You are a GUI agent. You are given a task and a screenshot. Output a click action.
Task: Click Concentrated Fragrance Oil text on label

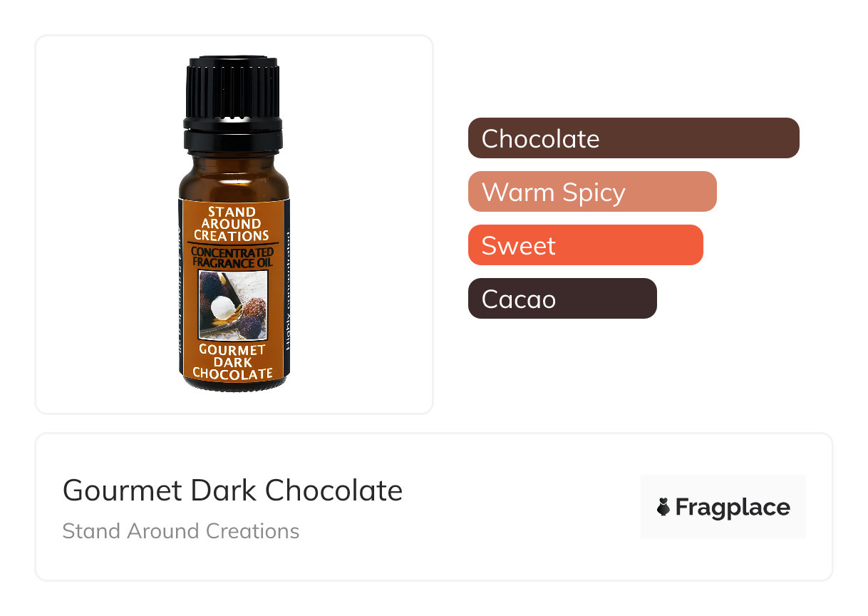(x=232, y=257)
